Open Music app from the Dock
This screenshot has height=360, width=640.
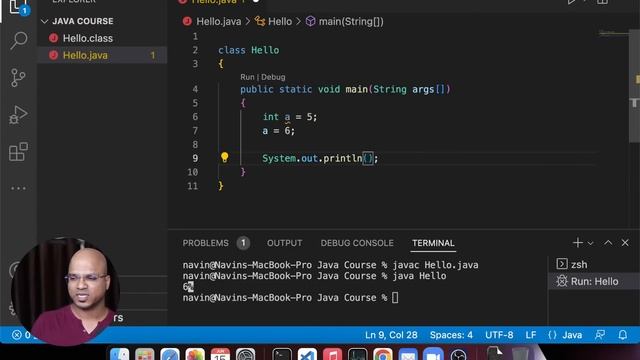pyautogui.click(x=332, y=354)
